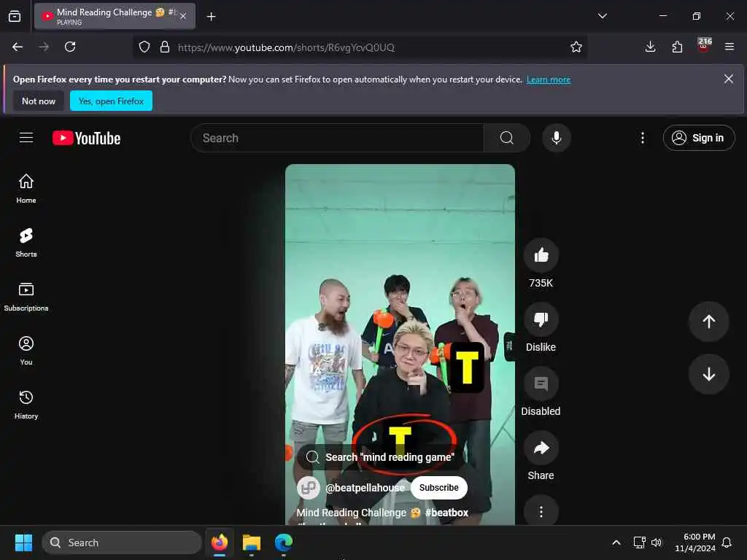Share this Short
Viewport: 747px width, 560px height.
point(541,448)
